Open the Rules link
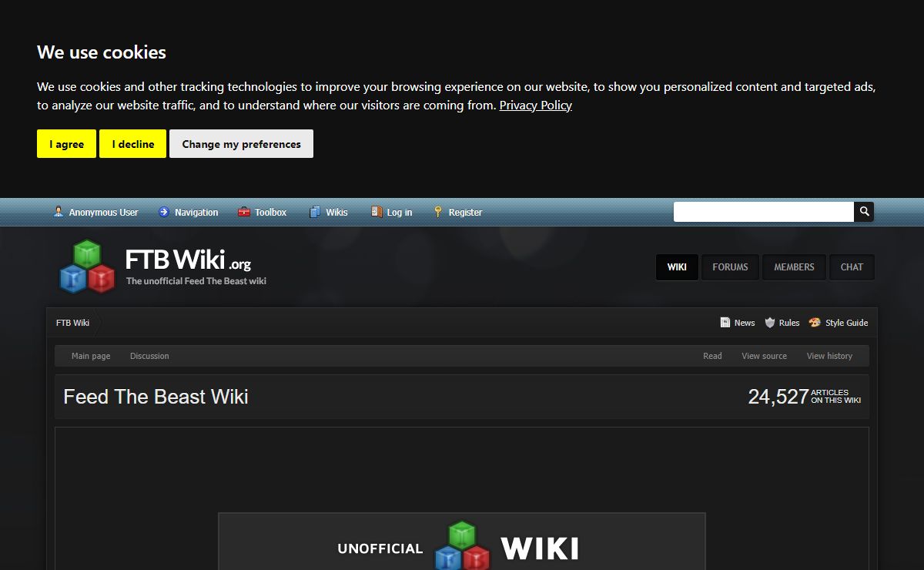The height and width of the screenshot is (570, 924). [789, 323]
